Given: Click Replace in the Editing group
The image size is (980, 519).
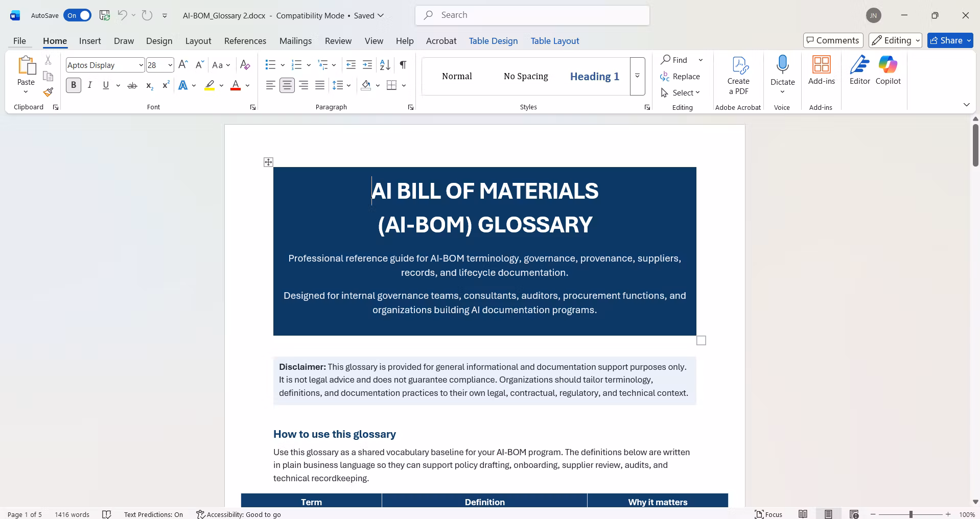Looking at the screenshot, I should (x=680, y=76).
